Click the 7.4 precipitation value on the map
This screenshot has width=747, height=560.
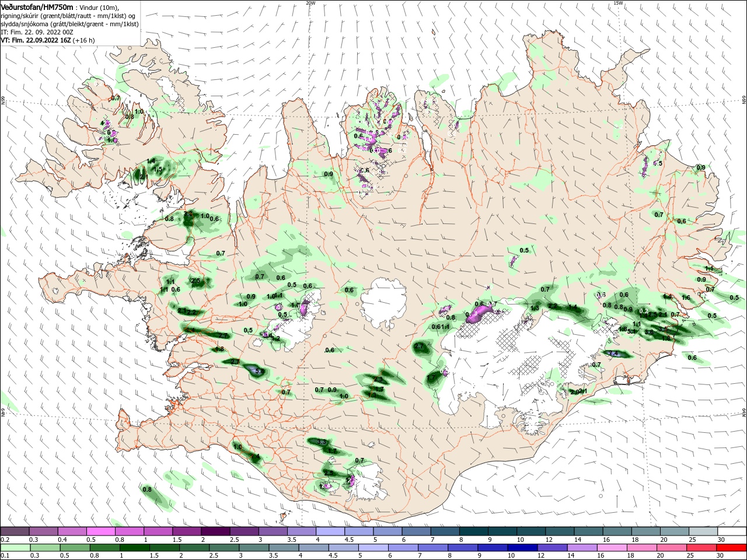[x=614, y=353]
